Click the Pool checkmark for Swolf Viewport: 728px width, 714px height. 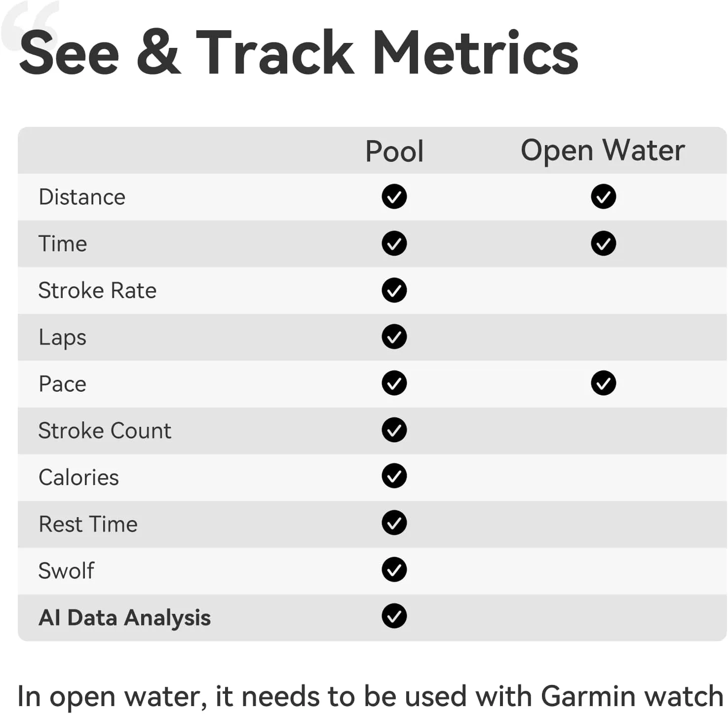pyautogui.click(x=394, y=569)
